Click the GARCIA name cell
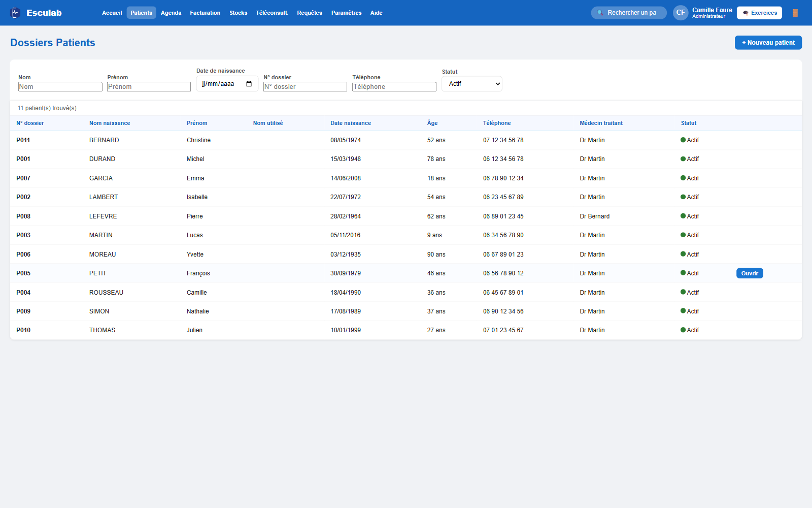The width and height of the screenshot is (812, 508). (101, 178)
